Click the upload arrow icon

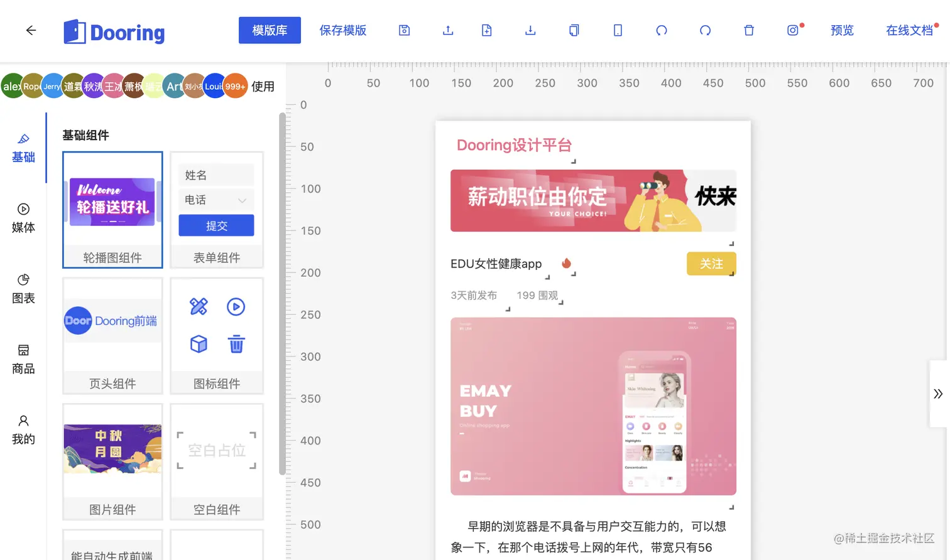tap(448, 30)
